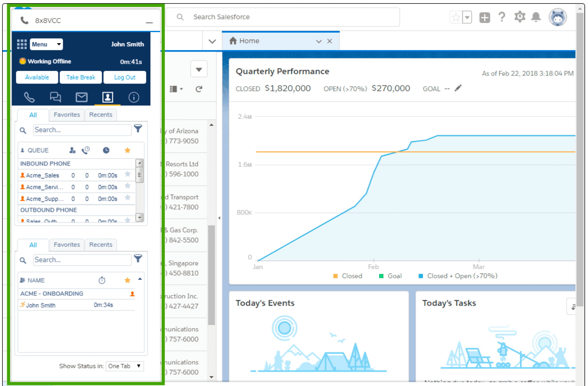Switch to agent list Recents tab

point(101,245)
